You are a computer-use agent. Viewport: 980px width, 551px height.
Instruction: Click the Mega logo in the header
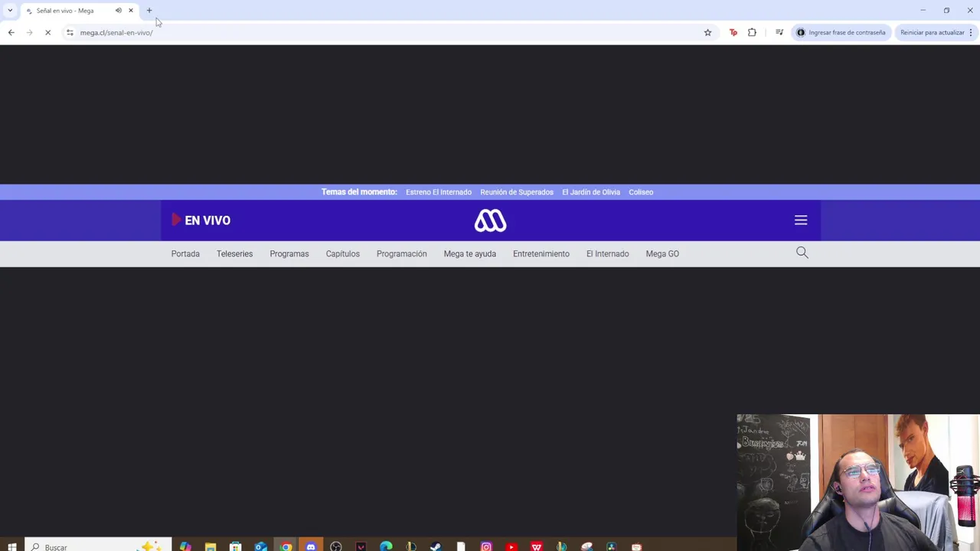pos(490,220)
